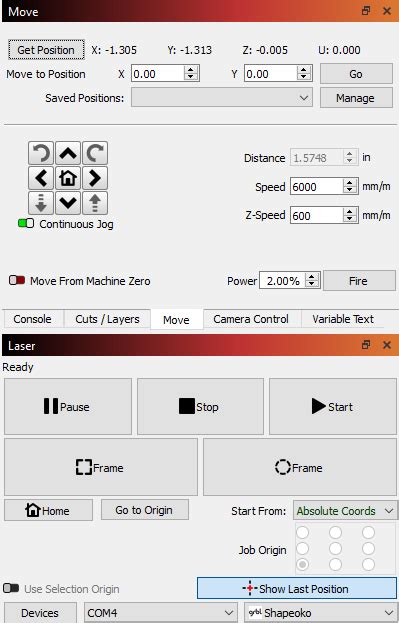Click the home icon in the jog pad

(x=68, y=178)
